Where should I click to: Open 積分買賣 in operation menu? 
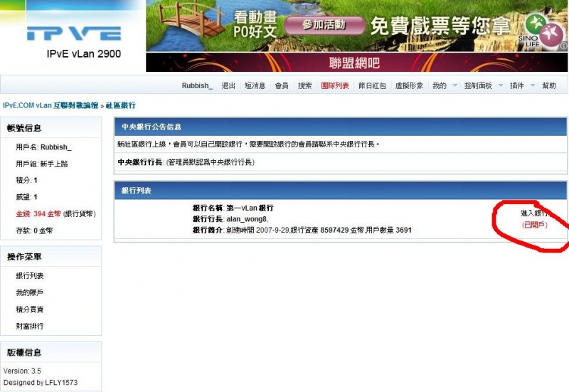click(x=30, y=309)
